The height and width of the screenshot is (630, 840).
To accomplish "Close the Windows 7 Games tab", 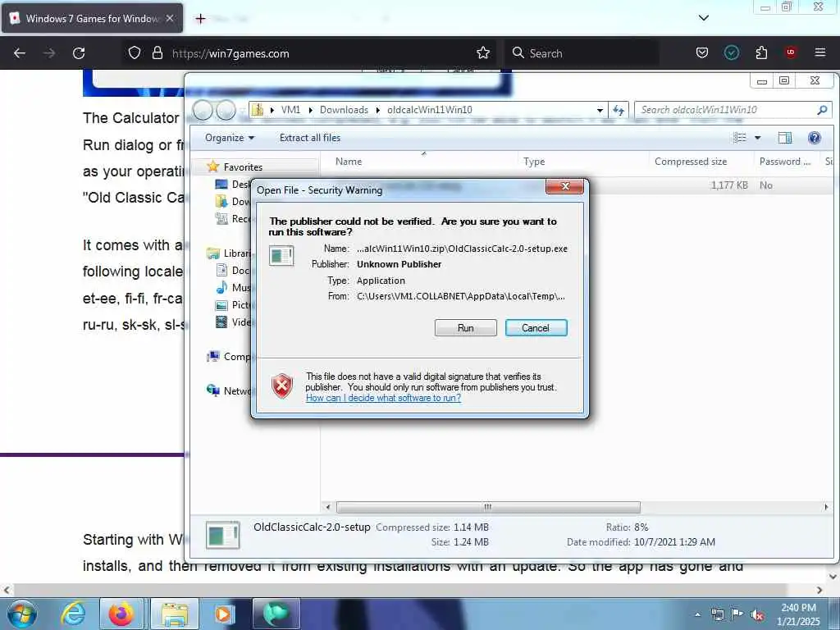I will pos(170,18).
